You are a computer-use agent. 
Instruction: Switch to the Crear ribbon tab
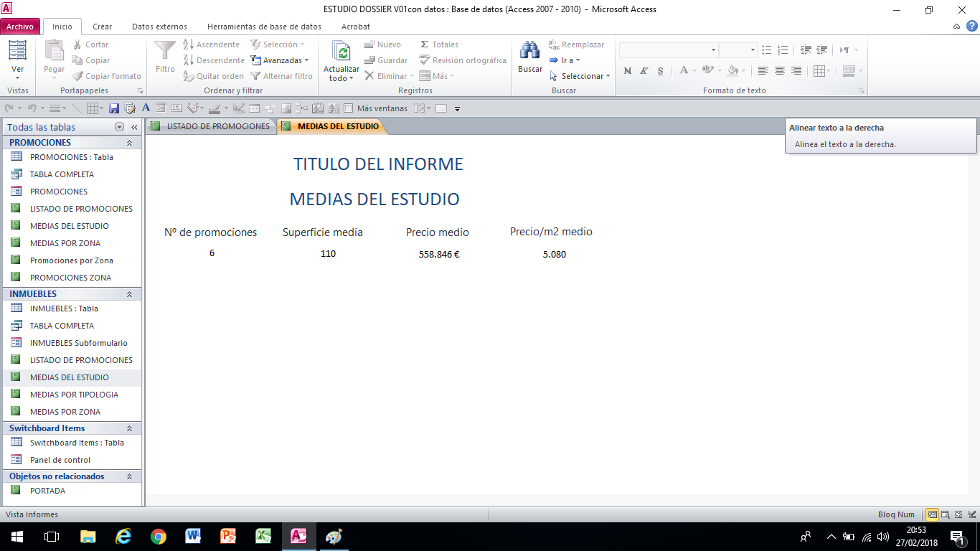pyautogui.click(x=103, y=27)
